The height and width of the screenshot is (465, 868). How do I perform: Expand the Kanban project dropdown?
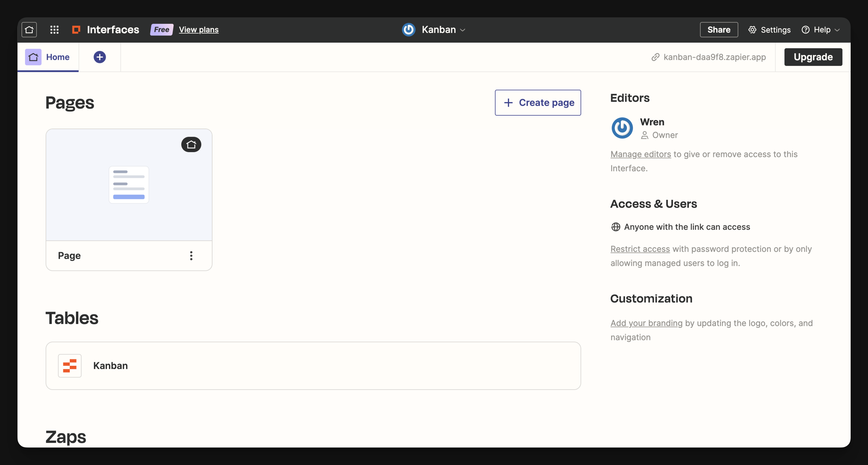[x=463, y=30]
